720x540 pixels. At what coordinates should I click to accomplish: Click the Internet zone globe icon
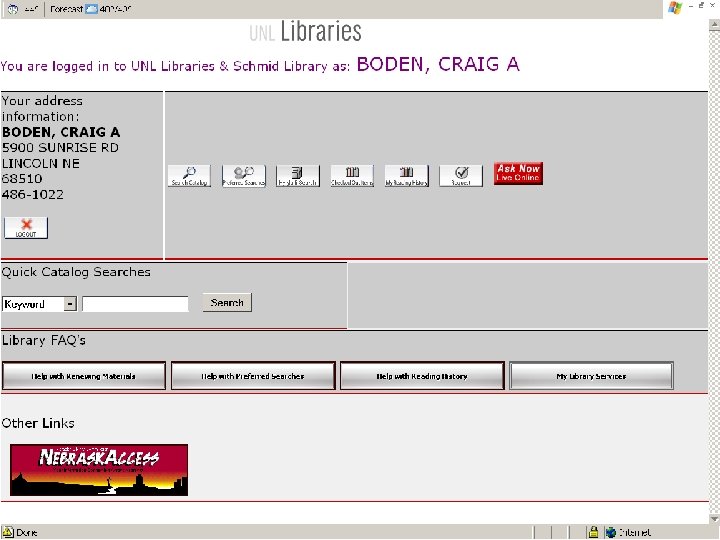[611, 532]
